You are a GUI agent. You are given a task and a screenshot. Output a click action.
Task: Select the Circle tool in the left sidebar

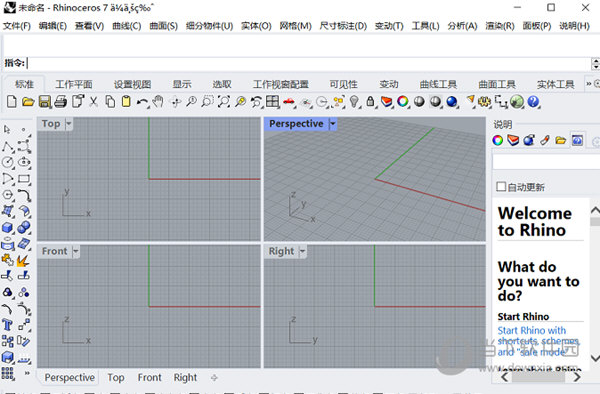point(8,162)
